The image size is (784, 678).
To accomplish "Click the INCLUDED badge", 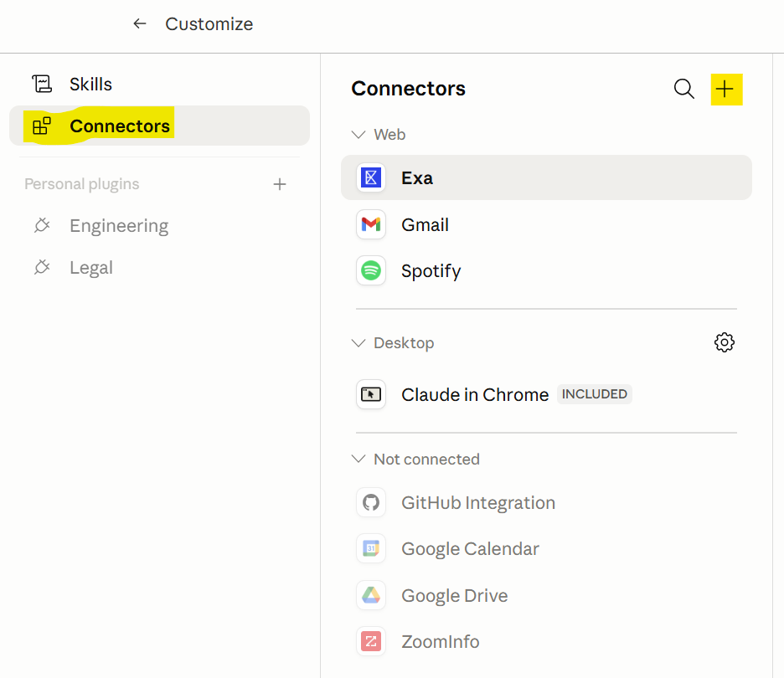I will coord(594,394).
